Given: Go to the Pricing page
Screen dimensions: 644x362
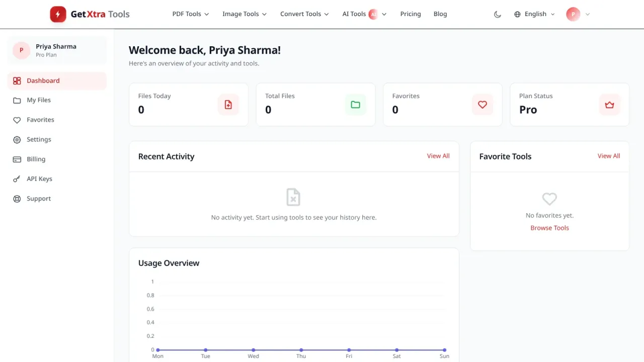Looking at the screenshot, I should [x=411, y=14].
